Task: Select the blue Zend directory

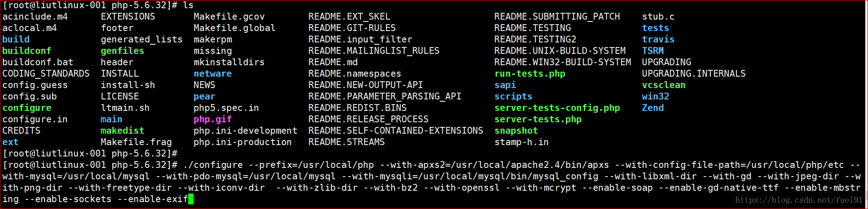Action: tap(653, 108)
